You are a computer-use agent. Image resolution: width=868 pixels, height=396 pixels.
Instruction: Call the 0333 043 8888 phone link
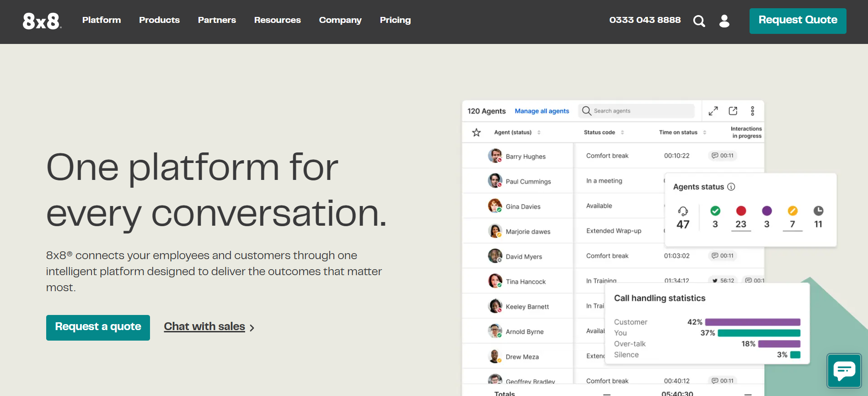point(645,20)
